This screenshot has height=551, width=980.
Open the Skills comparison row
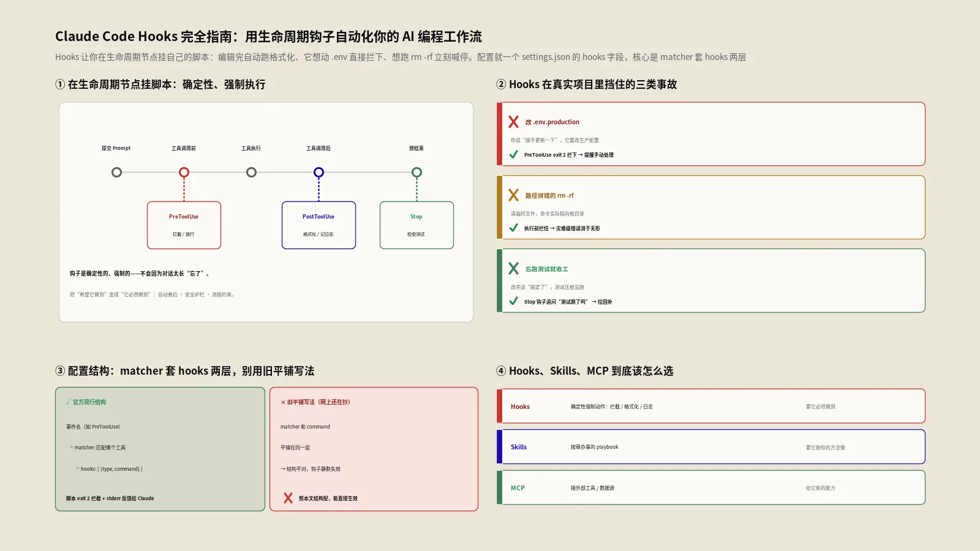tap(710, 447)
